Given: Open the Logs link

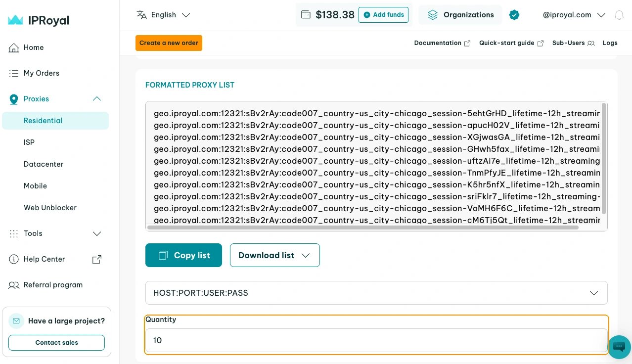Looking at the screenshot, I should [x=610, y=43].
